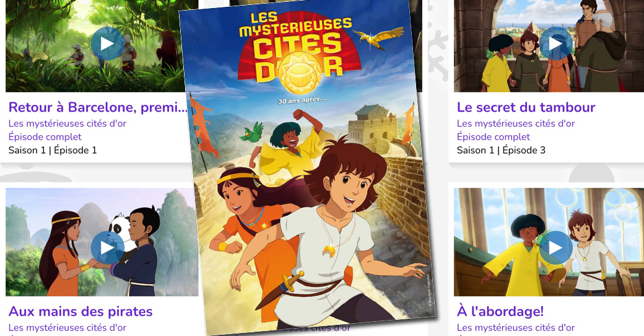Open the Le secret du tambour title
Viewport: 644px width, 336px height.
tap(526, 107)
